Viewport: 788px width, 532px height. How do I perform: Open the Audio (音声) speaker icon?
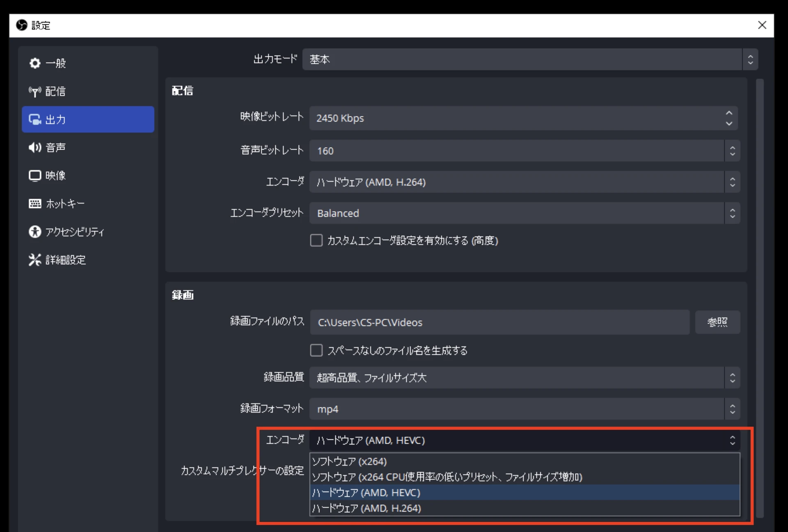pos(35,147)
